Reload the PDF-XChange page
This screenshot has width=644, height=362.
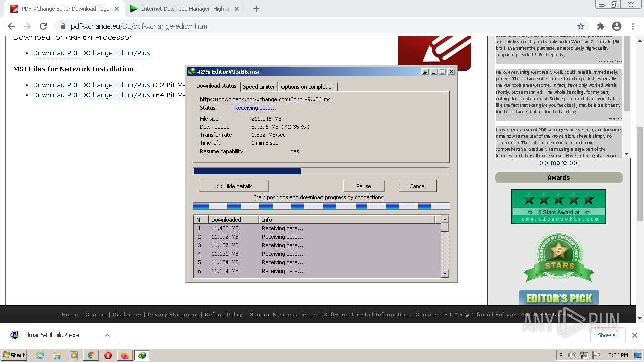(x=43, y=26)
